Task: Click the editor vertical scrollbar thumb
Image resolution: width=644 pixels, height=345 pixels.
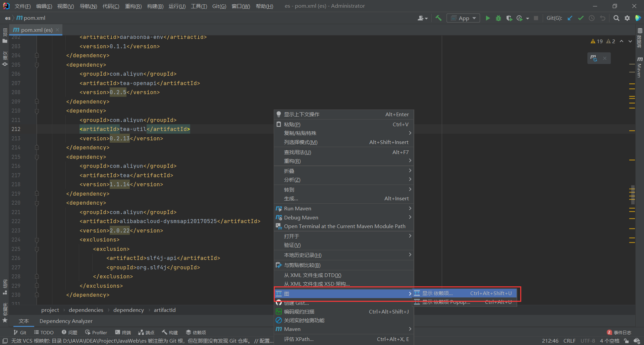Action: (633, 195)
